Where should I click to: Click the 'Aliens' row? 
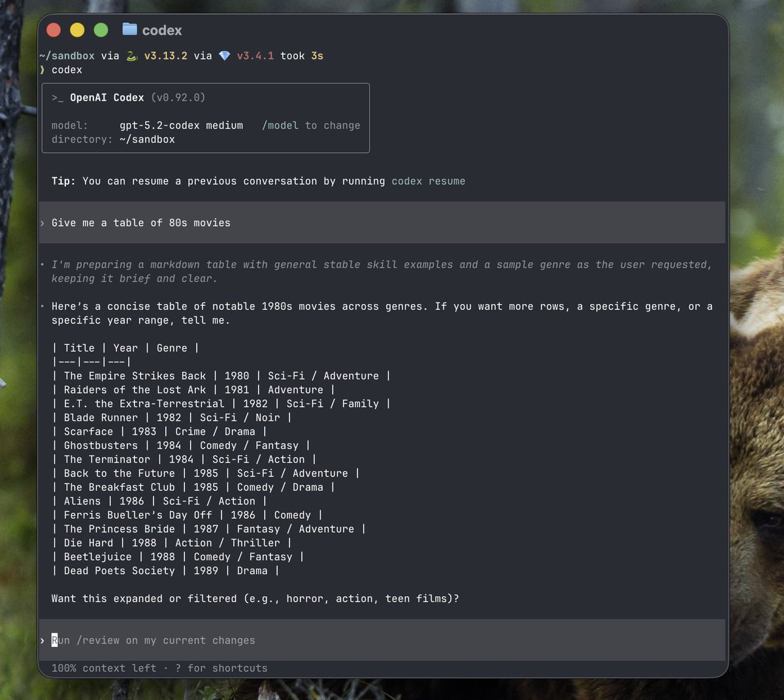(x=159, y=501)
